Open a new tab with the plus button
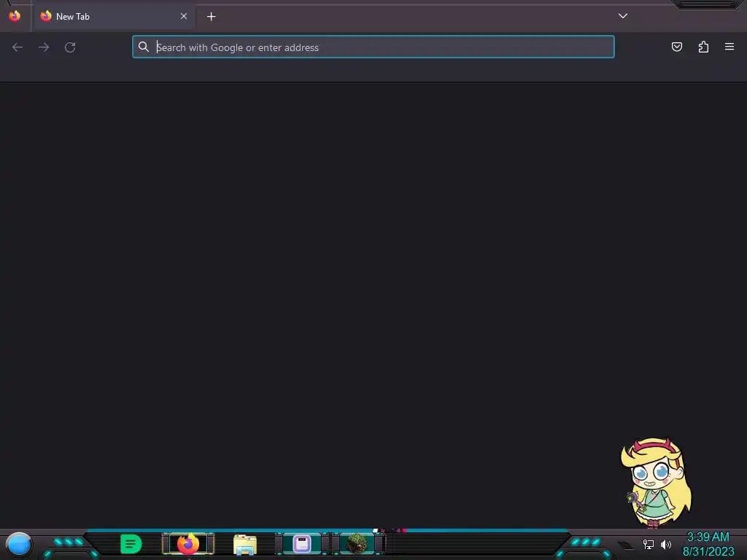747x560 pixels. point(211,17)
